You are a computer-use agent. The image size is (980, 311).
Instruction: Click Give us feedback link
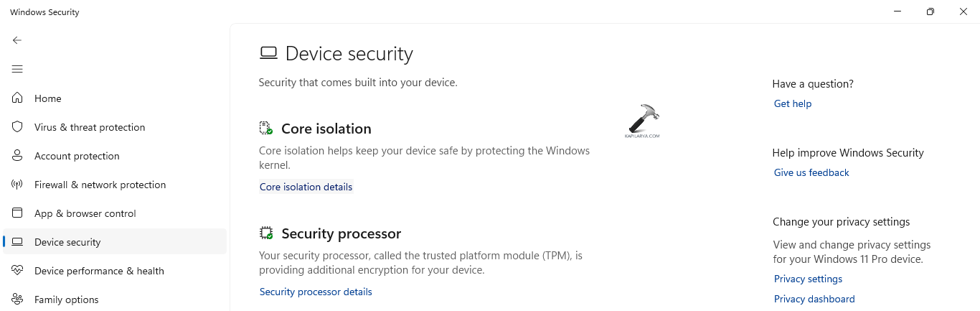pos(811,172)
